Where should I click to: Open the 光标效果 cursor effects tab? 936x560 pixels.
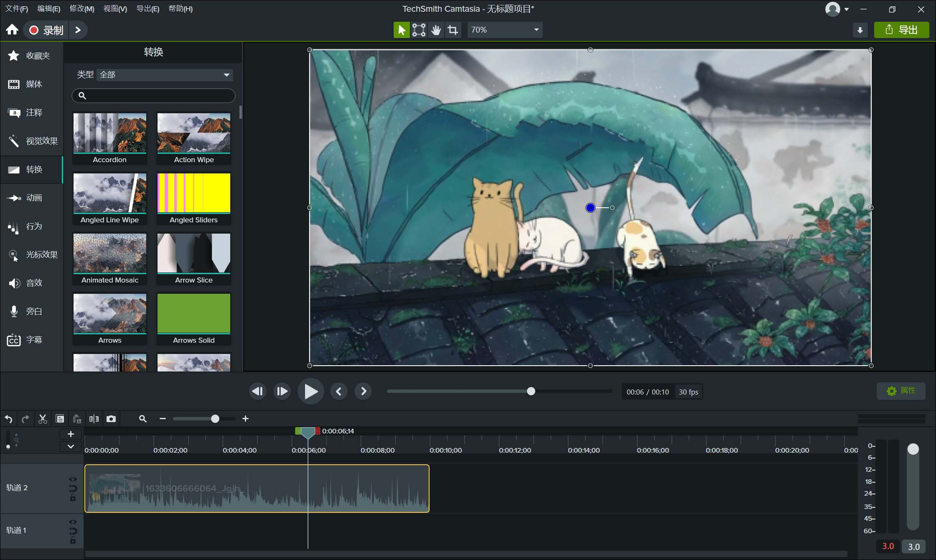point(31,255)
